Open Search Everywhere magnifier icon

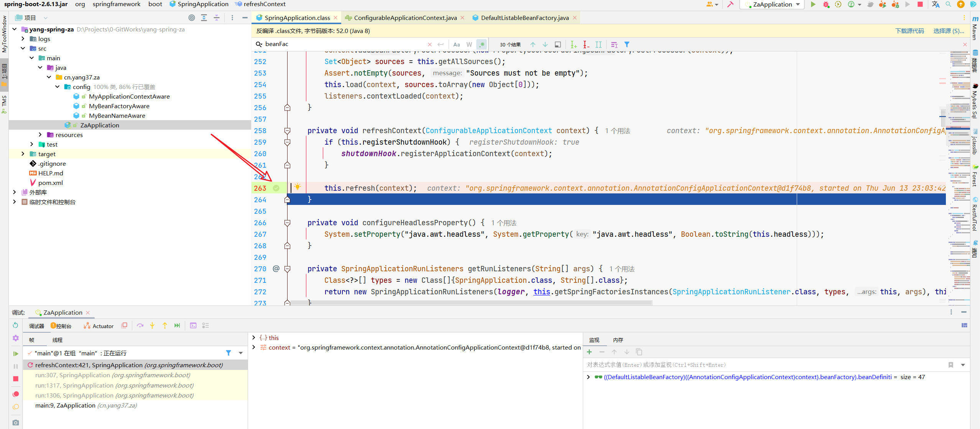948,4
